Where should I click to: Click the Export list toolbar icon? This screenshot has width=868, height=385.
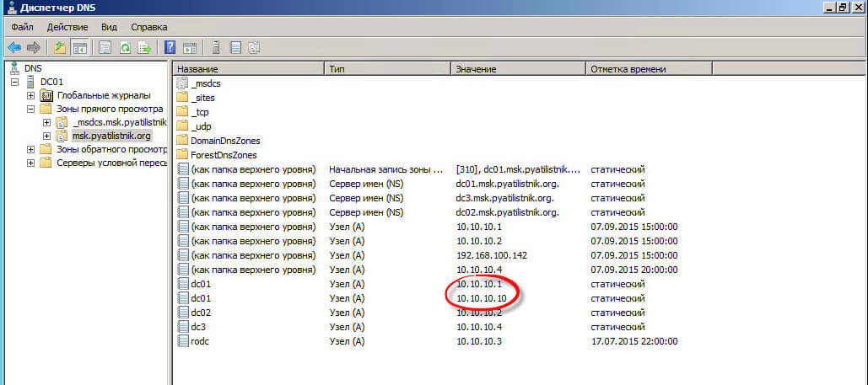(144, 47)
